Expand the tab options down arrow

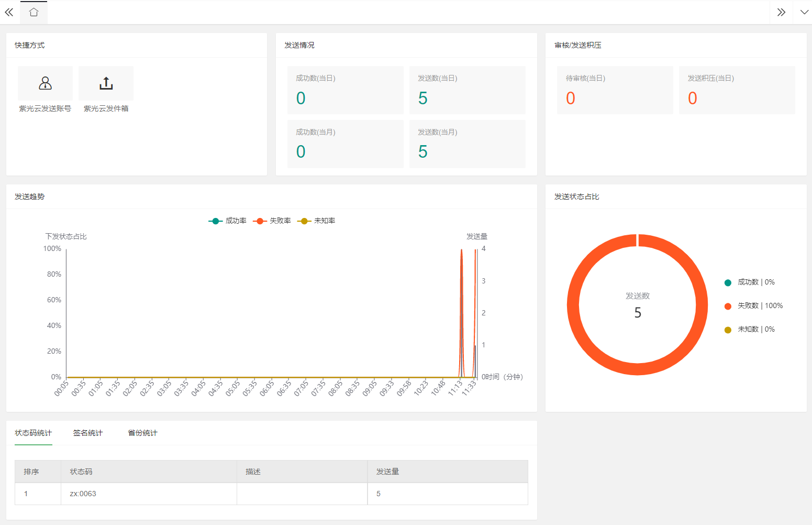coord(804,12)
